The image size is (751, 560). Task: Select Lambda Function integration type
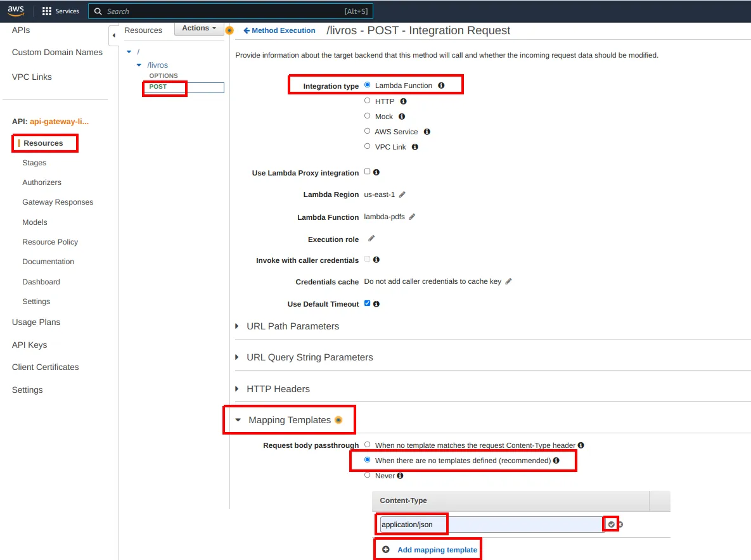(x=368, y=85)
